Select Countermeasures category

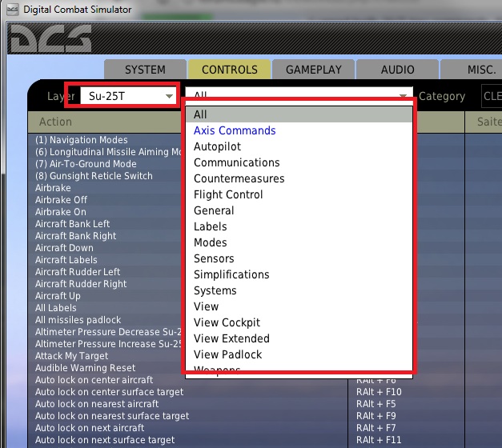[299, 178]
